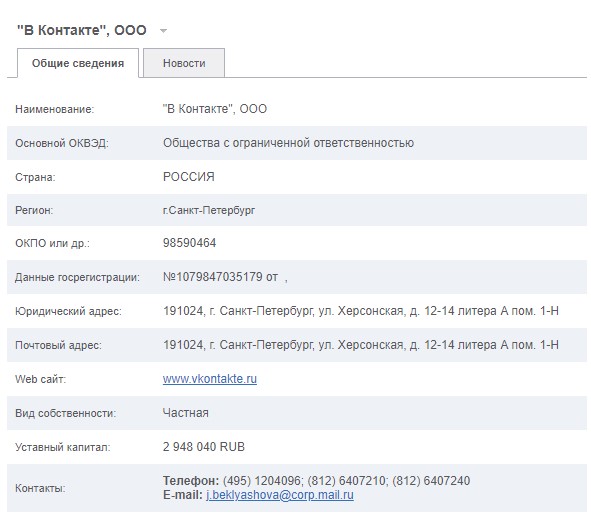The image size is (591, 517).
Task: Click Общества с ограниченной ответственностью text
Action: (x=288, y=143)
